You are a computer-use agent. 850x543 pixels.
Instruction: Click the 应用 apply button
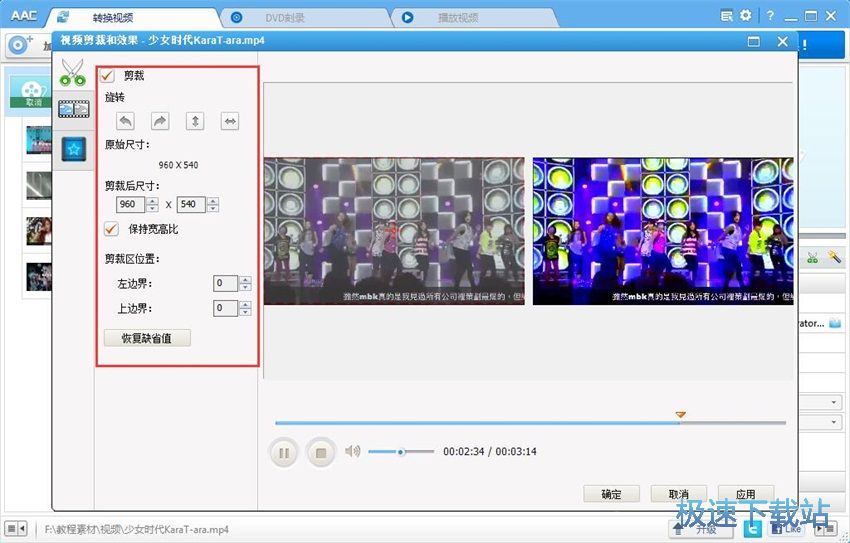746,494
